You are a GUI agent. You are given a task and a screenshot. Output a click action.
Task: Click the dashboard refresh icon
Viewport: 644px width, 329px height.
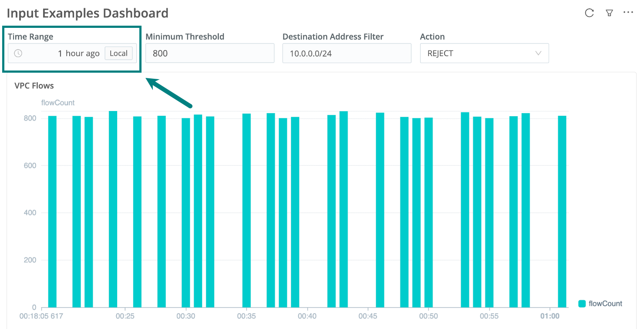point(589,13)
